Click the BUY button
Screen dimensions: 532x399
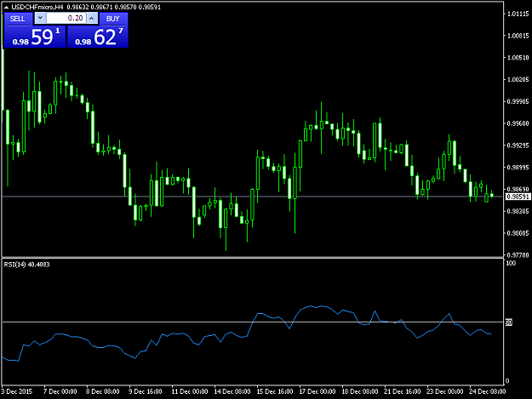tap(113, 19)
